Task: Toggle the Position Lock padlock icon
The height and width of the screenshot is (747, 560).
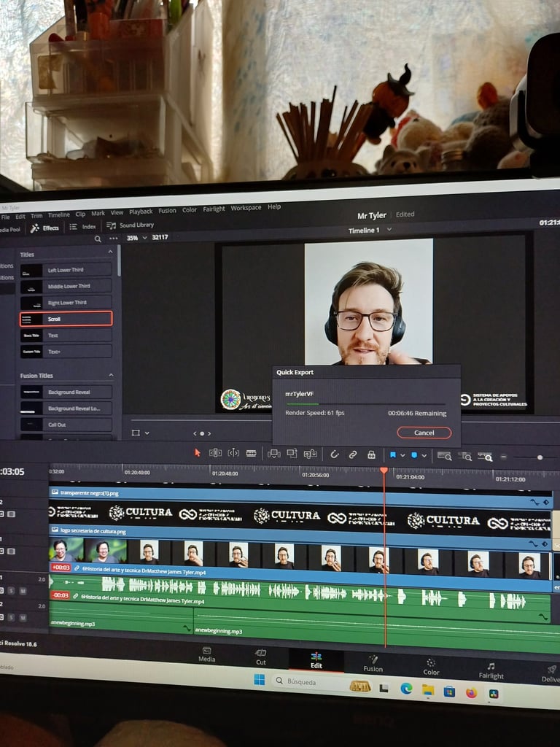Action: [x=371, y=455]
